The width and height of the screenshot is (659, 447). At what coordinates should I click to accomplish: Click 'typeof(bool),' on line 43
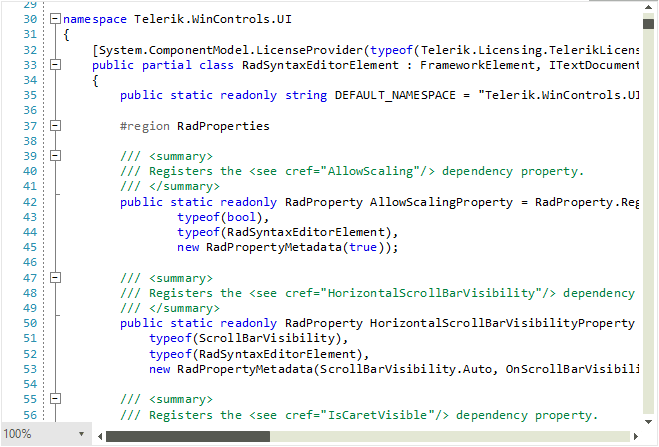tap(223, 217)
